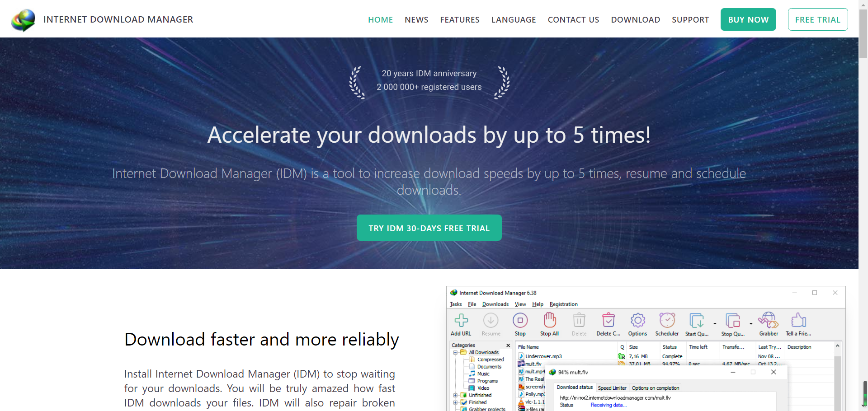Click TRY IDM 30-DAYS FREE TRIAL button
This screenshot has height=411, width=868.
click(x=429, y=228)
